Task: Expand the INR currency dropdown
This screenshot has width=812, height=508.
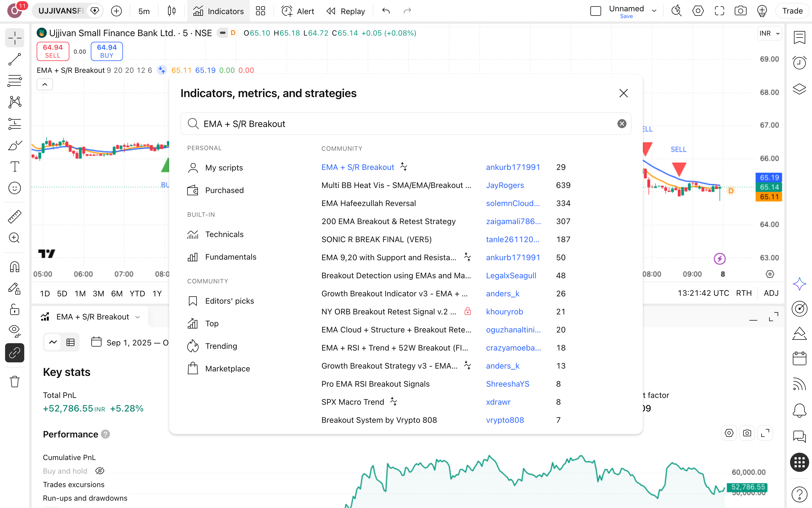Action: [769, 33]
